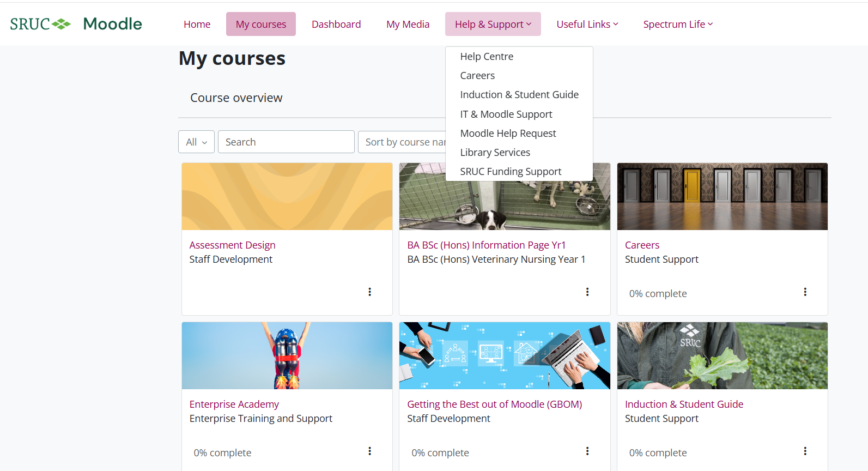Viewport: 868px width, 471px height.
Task: Expand the Spectrum Life menu
Action: [678, 24]
